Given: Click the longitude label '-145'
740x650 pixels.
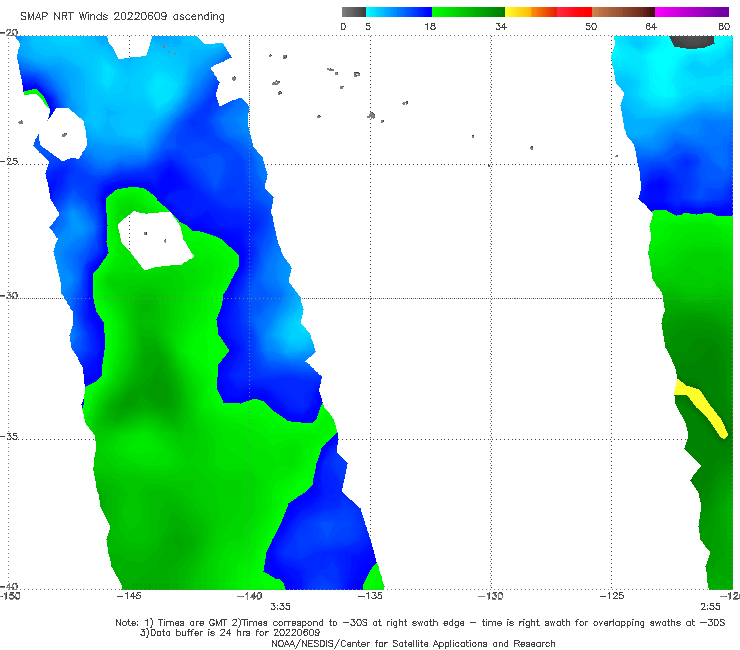Looking at the screenshot, I should point(129,596).
